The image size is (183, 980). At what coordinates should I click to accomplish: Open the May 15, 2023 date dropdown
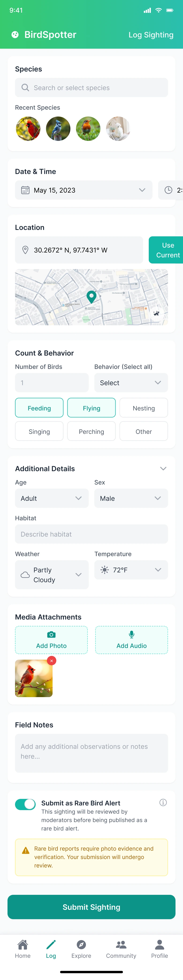tap(84, 190)
